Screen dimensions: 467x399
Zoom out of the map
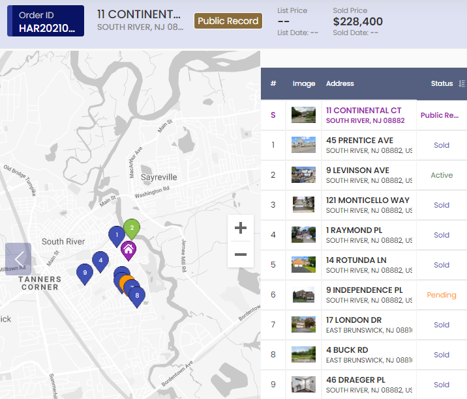(240, 254)
